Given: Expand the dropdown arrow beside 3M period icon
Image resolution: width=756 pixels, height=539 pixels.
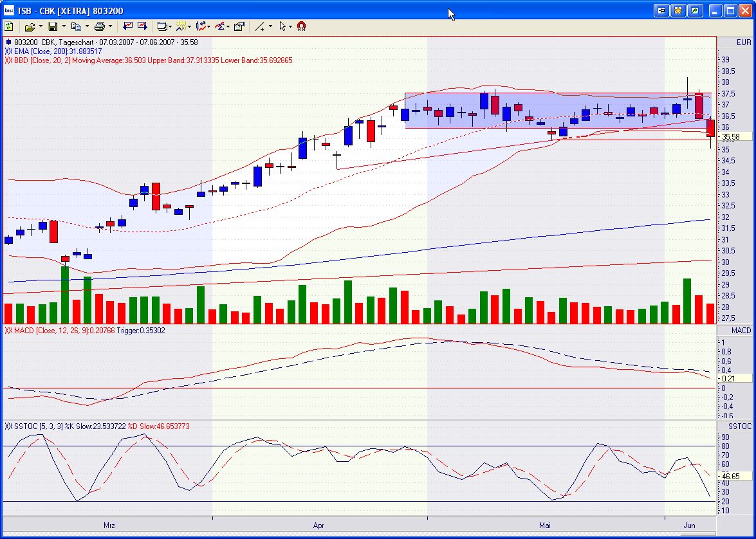Looking at the screenshot, I should click(189, 27).
